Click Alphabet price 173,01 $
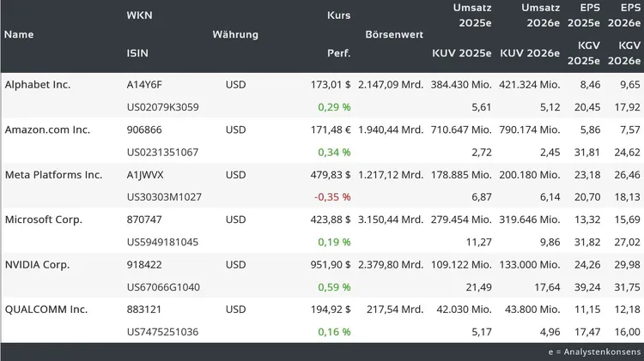 [x=331, y=85]
